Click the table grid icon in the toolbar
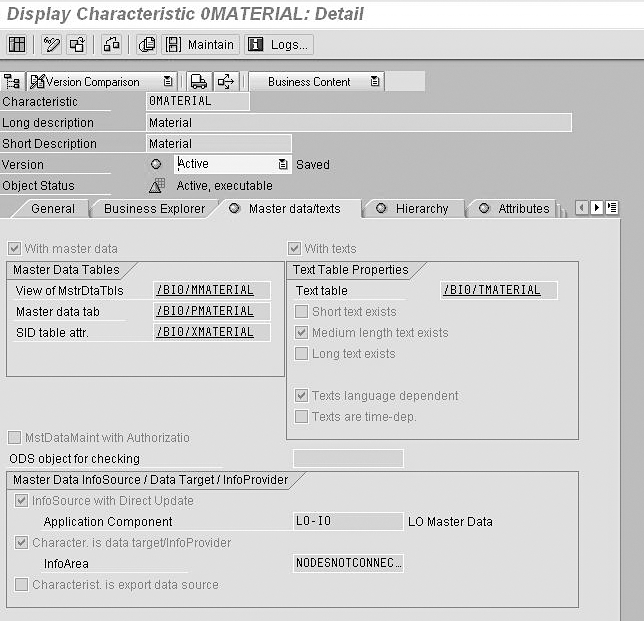The image size is (644, 621). [17, 45]
